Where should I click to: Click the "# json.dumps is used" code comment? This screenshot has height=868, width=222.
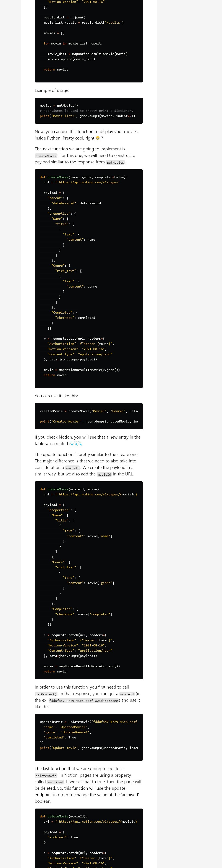point(86,110)
